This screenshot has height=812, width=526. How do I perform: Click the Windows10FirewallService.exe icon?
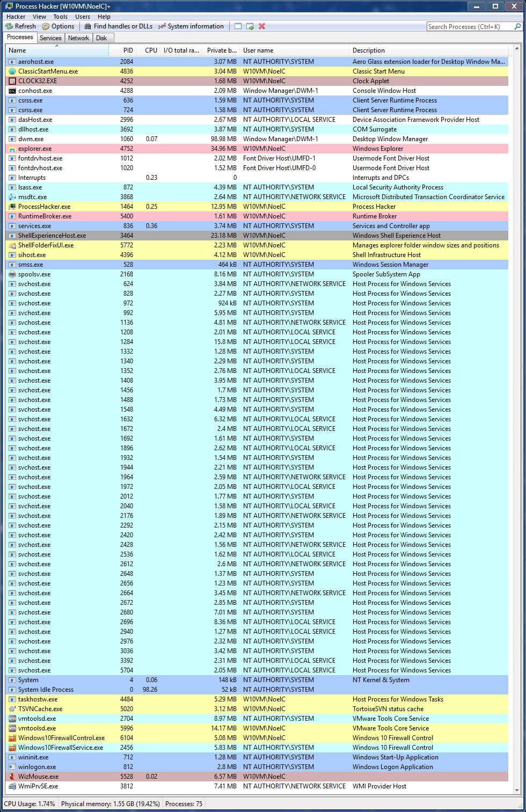point(12,748)
